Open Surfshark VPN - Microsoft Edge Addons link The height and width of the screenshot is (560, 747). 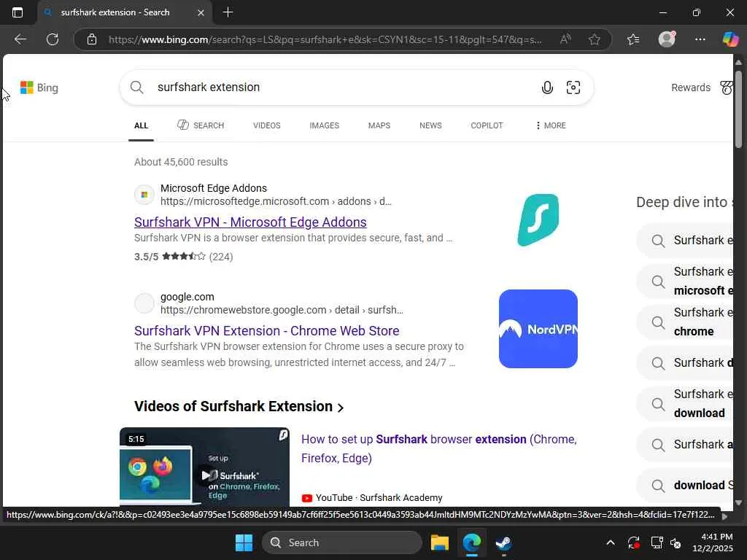[x=251, y=222]
